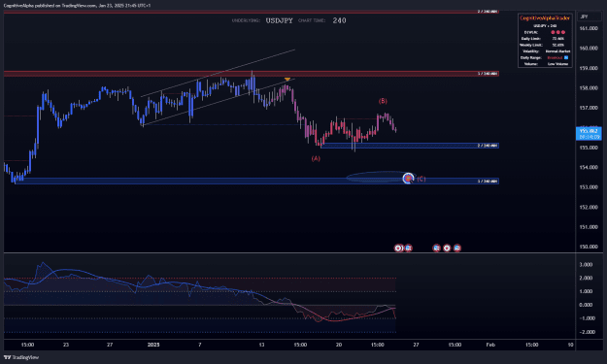
Task: Open the JPY currency selector on the price axis
Action: click(590, 17)
